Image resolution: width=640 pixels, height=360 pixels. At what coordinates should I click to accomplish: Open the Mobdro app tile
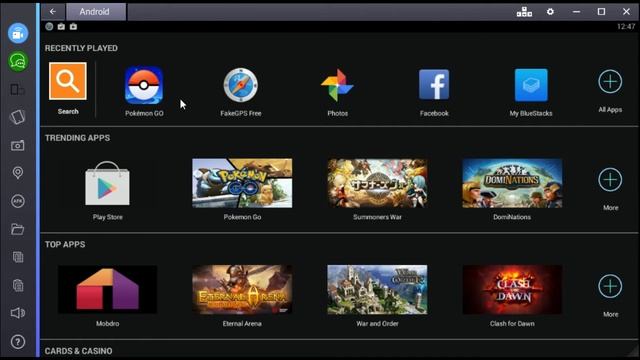click(x=107, y=289)
